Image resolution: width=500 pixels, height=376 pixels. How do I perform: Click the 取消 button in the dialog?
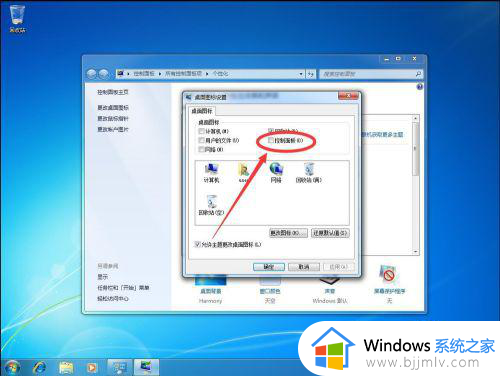point(304,267)
